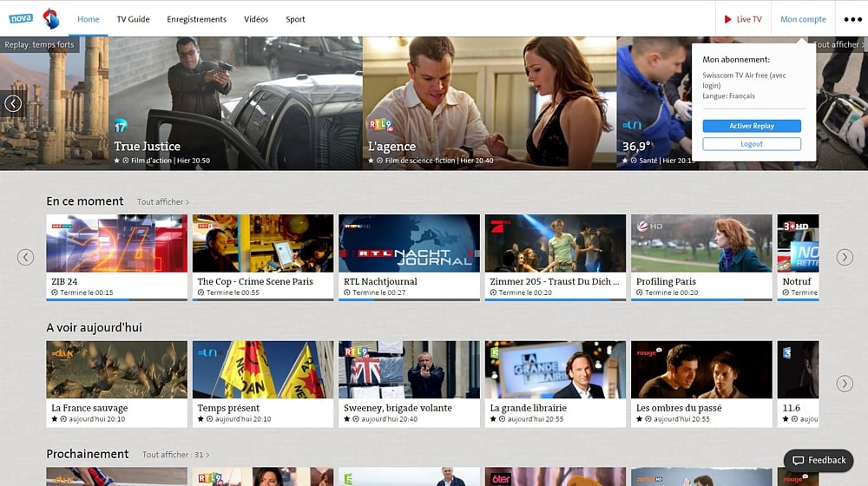Click star icon on Les ombres du passé

[639, 419]
